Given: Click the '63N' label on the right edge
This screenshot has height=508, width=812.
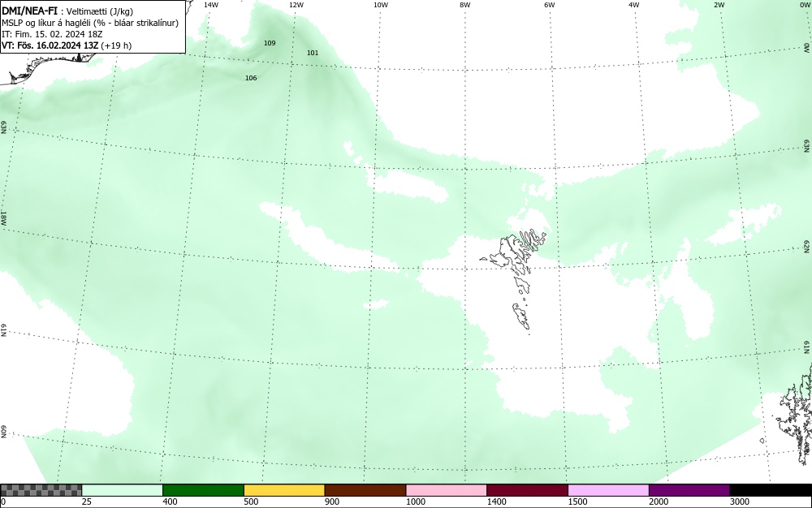Looking at the screenshot, I should (807, 146).
